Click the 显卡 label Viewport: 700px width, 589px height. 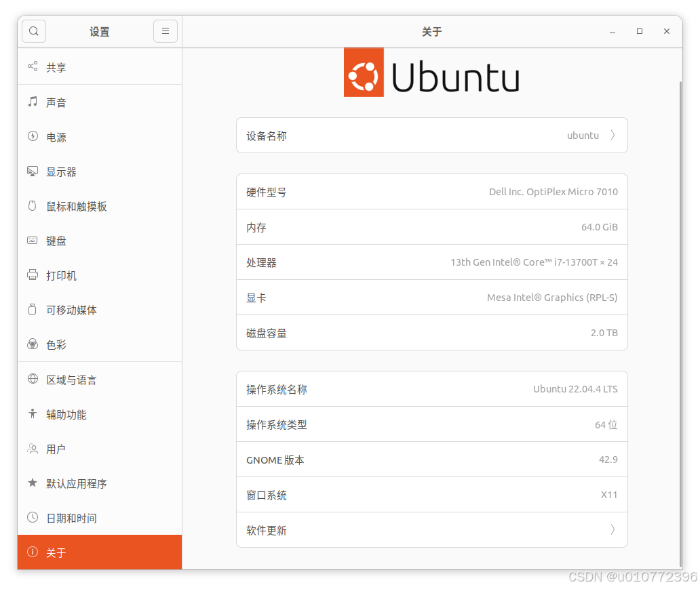click(x=256, y=298)
